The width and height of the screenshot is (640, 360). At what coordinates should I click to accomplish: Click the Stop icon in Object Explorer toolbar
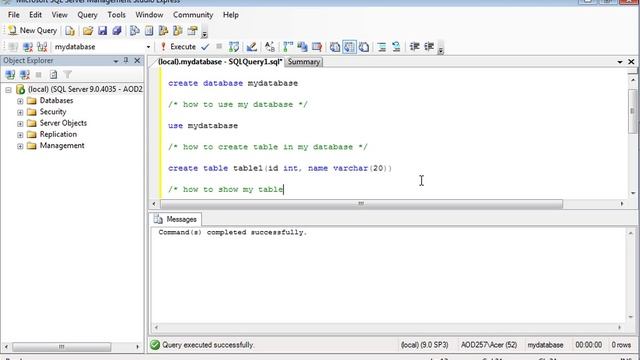point(39,75)
